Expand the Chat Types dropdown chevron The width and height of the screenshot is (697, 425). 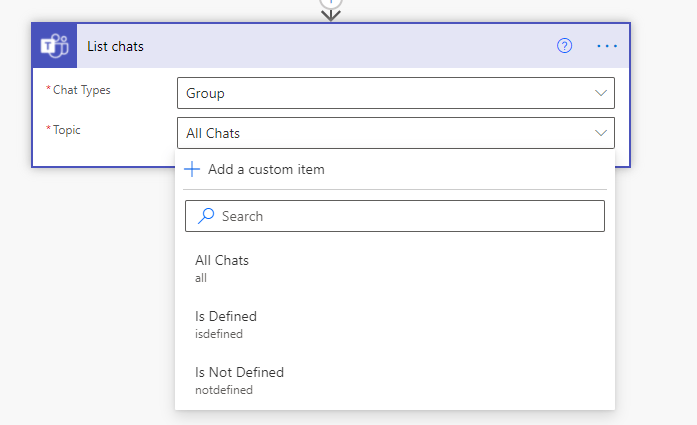click(601, 93)
